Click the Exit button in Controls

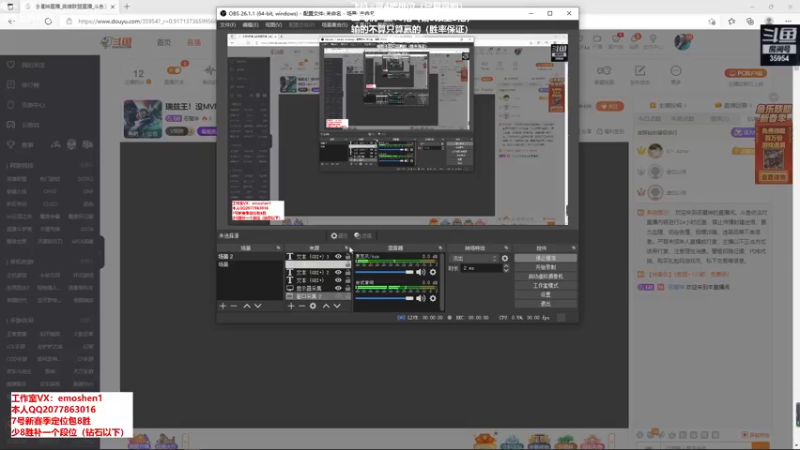(x=545, y=304)
